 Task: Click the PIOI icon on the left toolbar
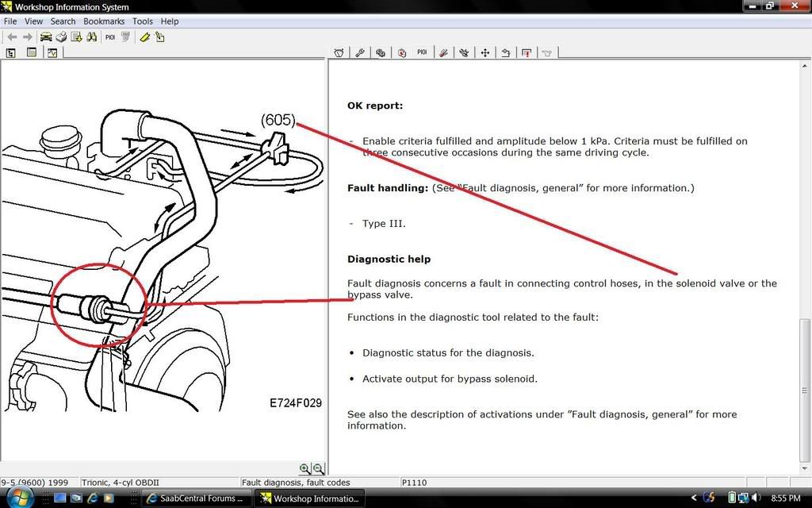[x=109, y=37]
